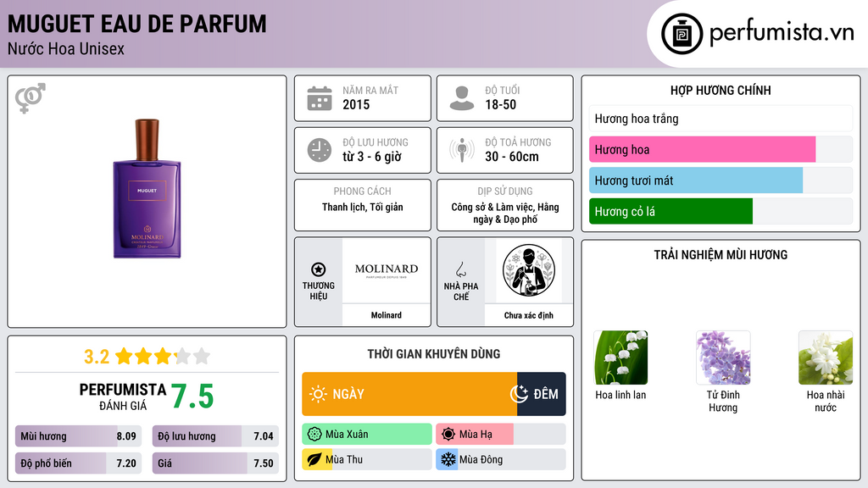The width and height of the screenshot is (868, 488).
Task: Click the Mùa Thu season bar
Action: click(367, 459)
